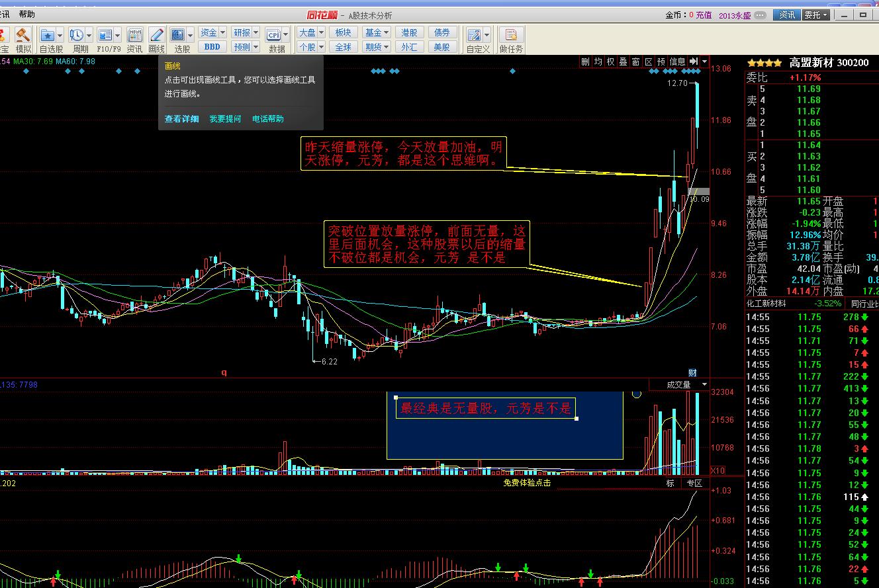Toggle the 权 adjusted price button
This screenshot has height=588, width=879.
610,62
